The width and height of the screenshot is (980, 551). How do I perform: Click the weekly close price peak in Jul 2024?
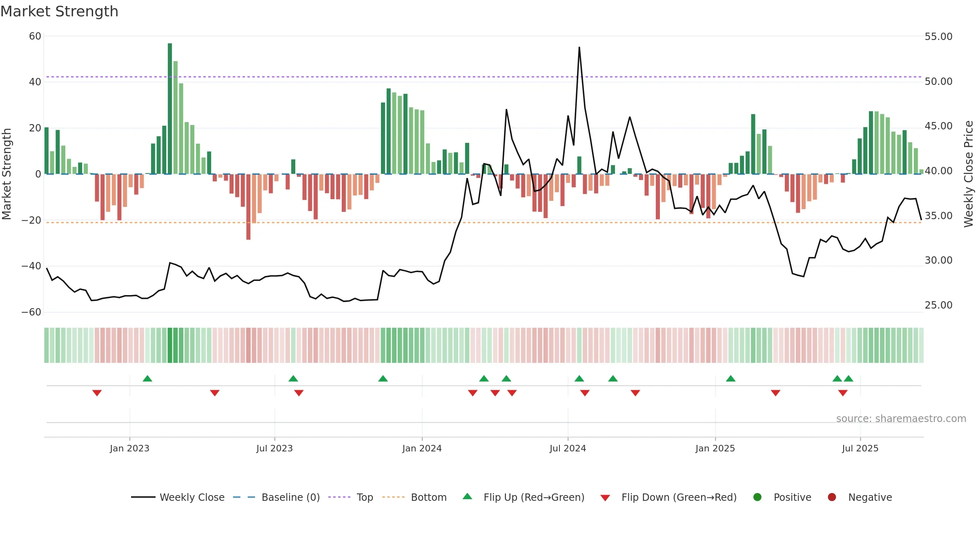579,47
